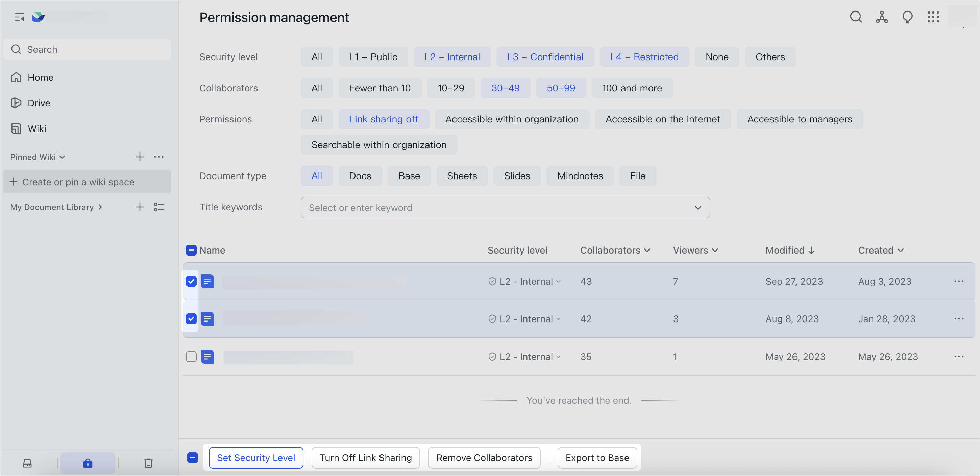Open the trash icon in the sidebar footer
Image resolution: width=980 pixels, height=476 pixels.
tap(148, 463)
